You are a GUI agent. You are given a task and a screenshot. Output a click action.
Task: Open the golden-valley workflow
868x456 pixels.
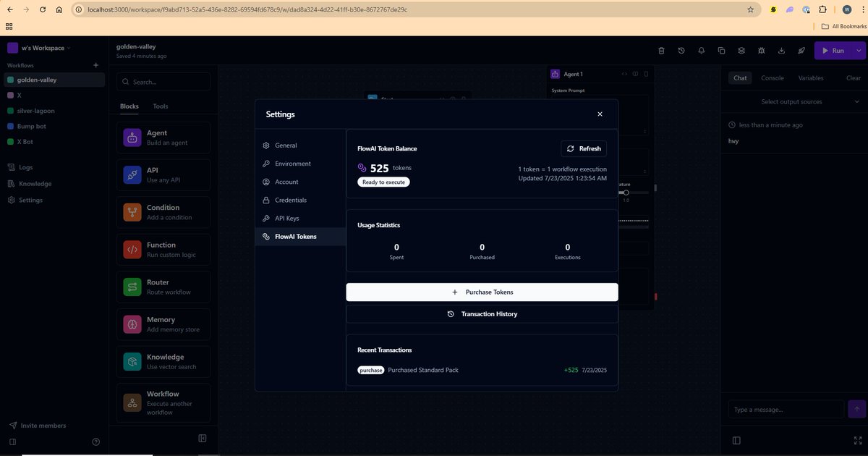tap(54, 80)
